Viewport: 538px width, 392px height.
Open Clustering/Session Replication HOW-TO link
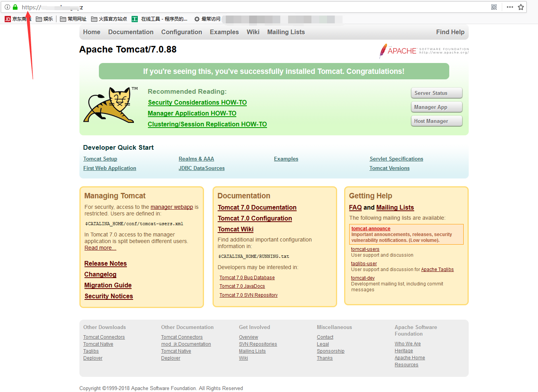coord(207,124)
